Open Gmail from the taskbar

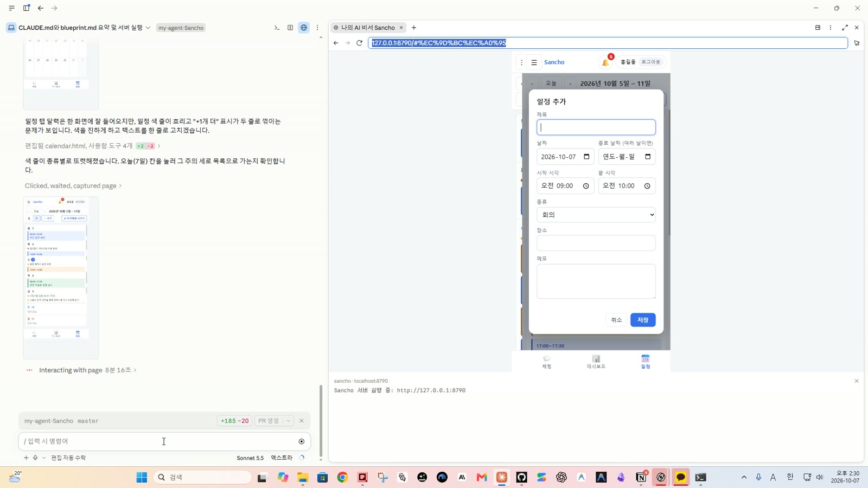(x=482, y=477)
